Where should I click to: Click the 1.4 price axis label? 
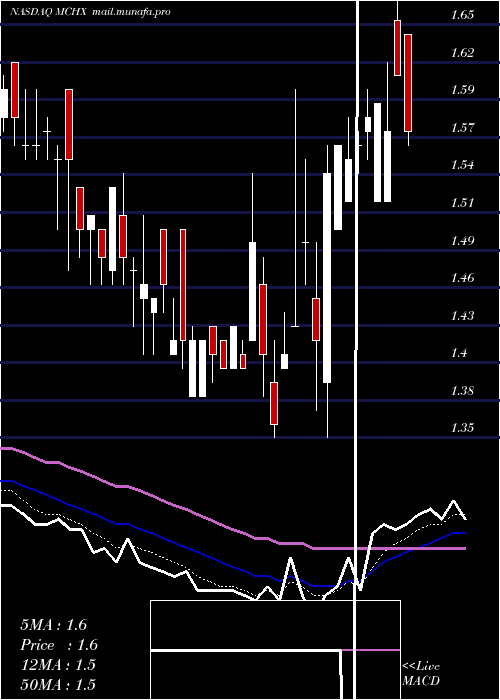(x=459, y=353)
